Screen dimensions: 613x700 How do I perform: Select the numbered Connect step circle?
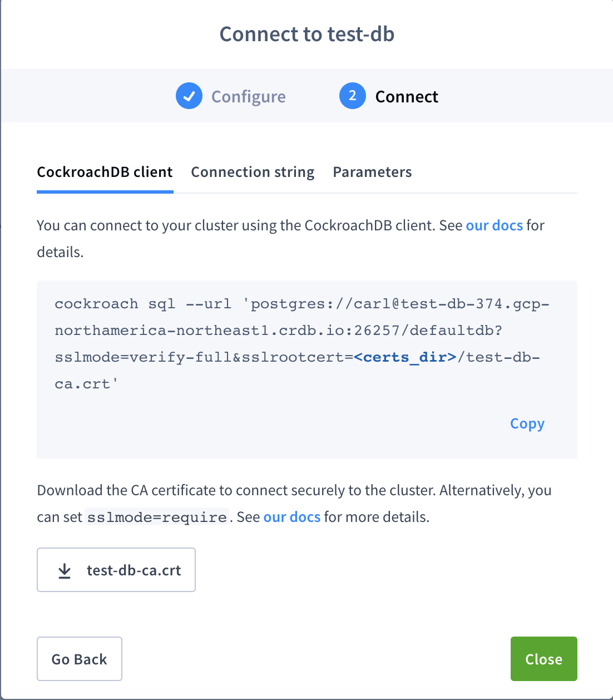tap(352, 96)
